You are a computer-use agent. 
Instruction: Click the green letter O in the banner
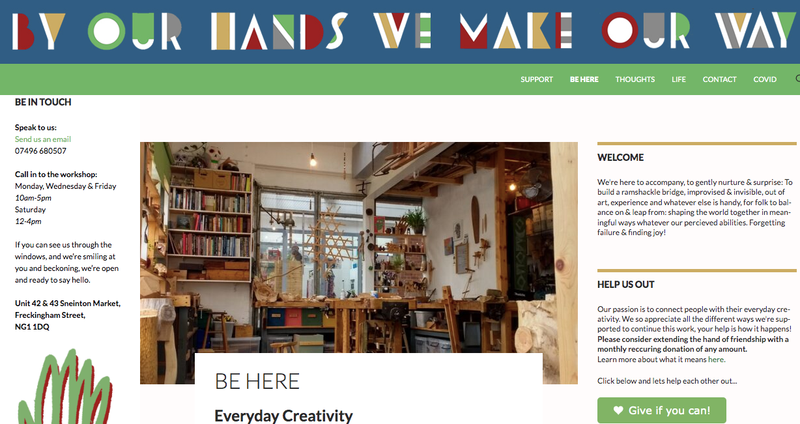click(x=107, y=31)
